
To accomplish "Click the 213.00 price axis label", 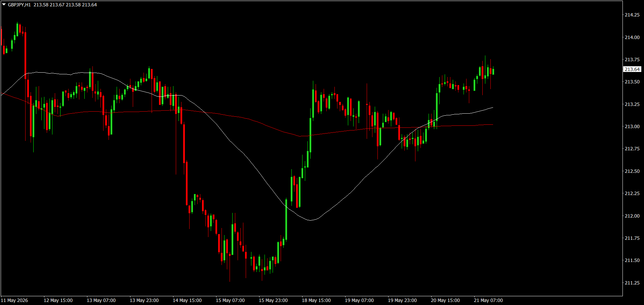I will [632, 126].
